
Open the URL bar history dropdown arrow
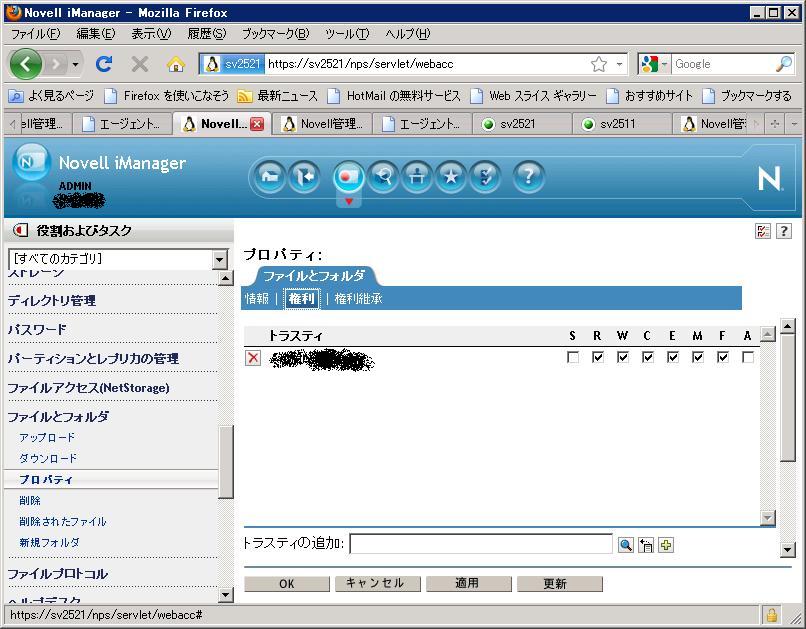pos(619,64)
